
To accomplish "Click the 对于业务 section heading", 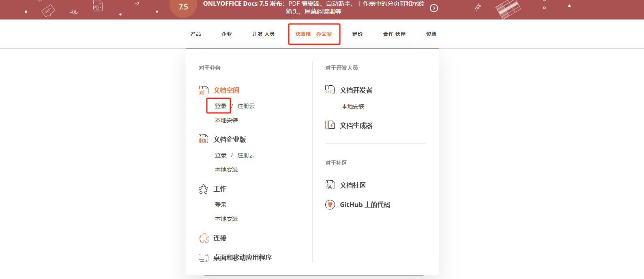I will pos(210,68).
